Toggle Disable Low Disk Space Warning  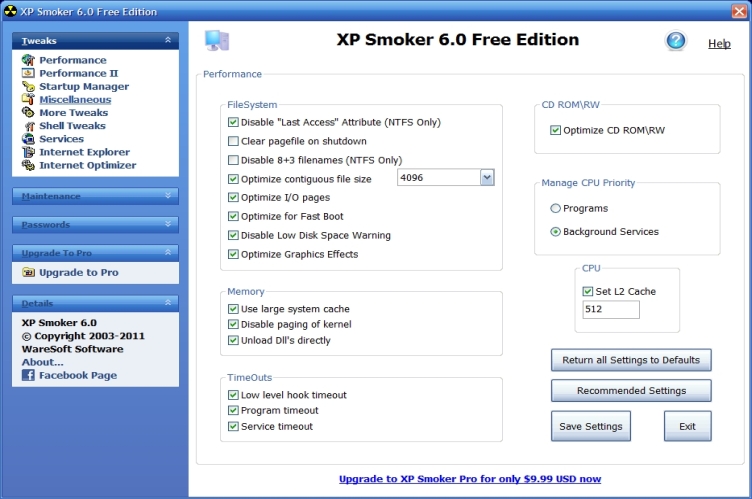click(x=233, y=235)
